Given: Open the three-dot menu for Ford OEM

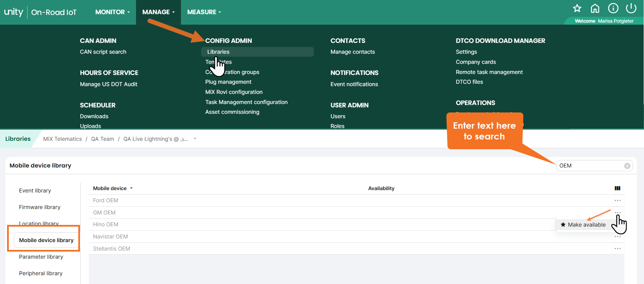Looking at the screenshot, I should coord(618,201).
